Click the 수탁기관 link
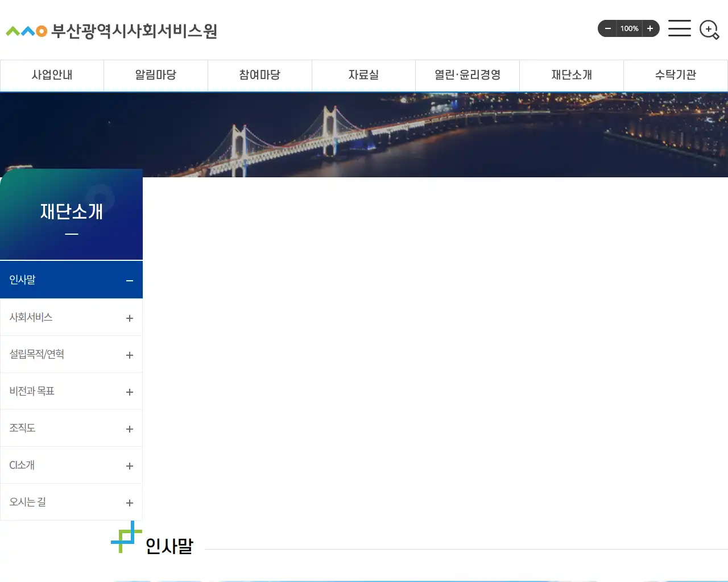The height and width of the screenshot is (582, 728). [x=676, y=74]
